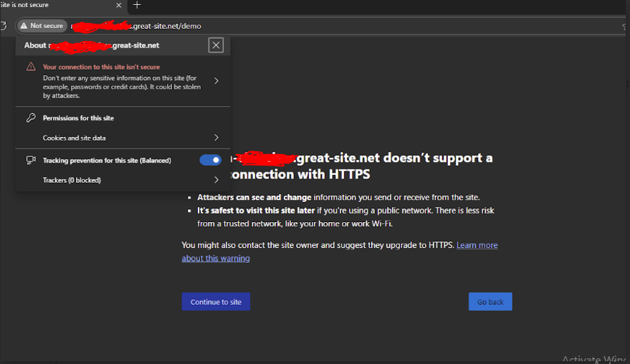
Task: Click the refresh icon beside address bar
Action: pos(4,26)
